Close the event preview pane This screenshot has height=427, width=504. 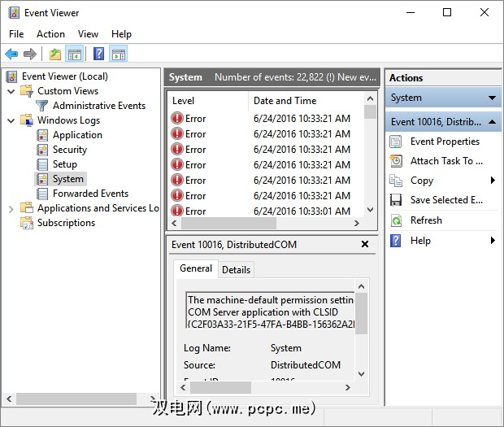click(365, 244)
